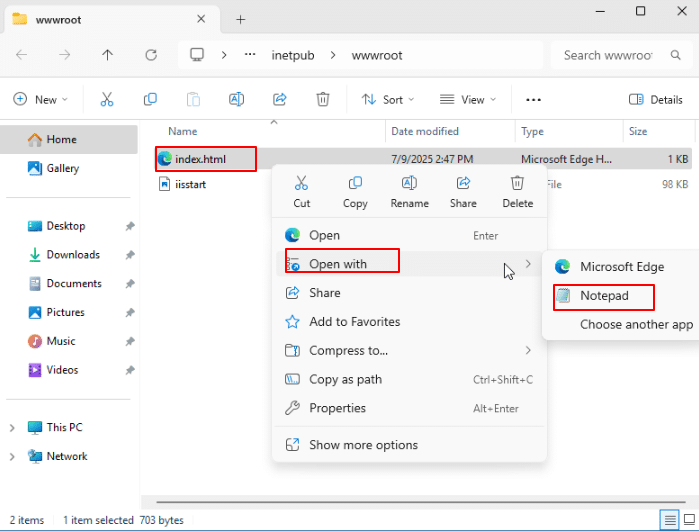Expand the hidden breadcrumb ellipsis

pyautogui.click(x=250, y=55)
